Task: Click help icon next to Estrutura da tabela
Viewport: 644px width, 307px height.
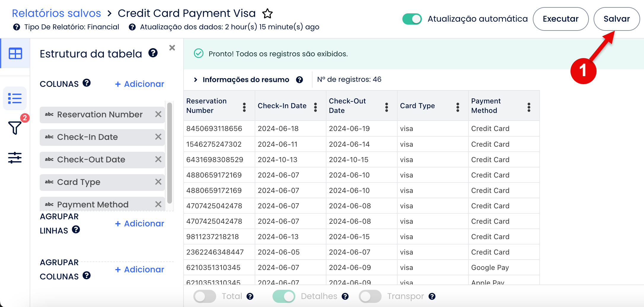Action: coord(153,53)
